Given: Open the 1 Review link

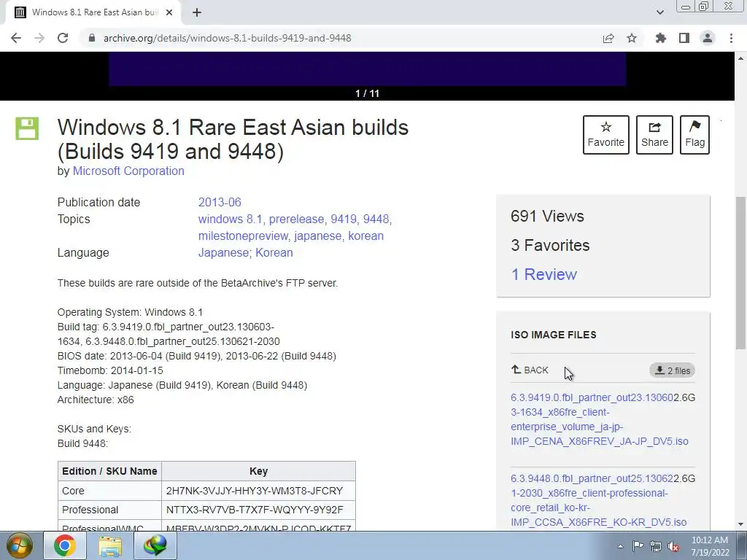Looking at the screenshot, I should [543, 274].
